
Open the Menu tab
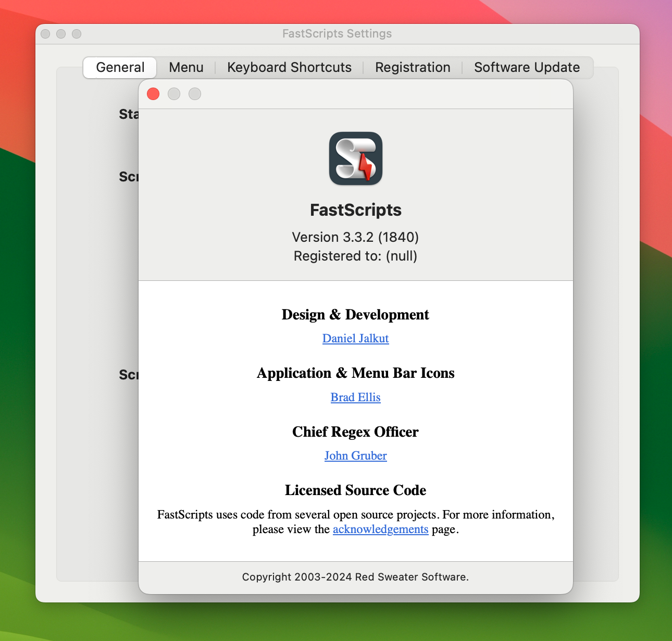tap(185, 67)
